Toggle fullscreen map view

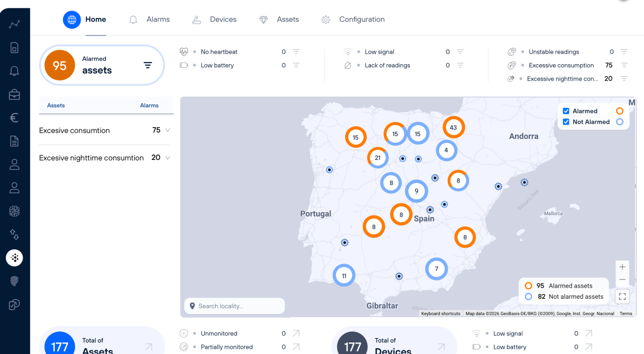tap(622, 297)
